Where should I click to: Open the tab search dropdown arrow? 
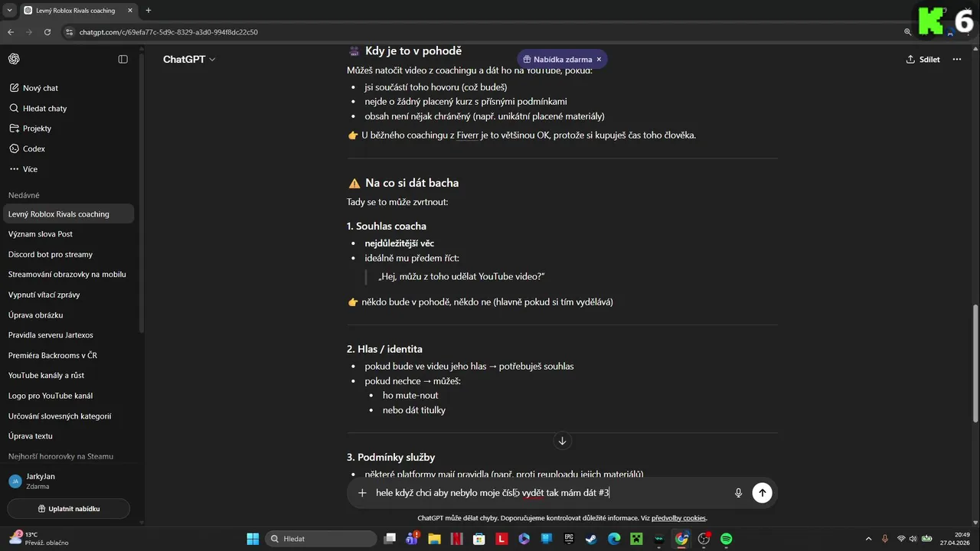click(x=9, y=11)
